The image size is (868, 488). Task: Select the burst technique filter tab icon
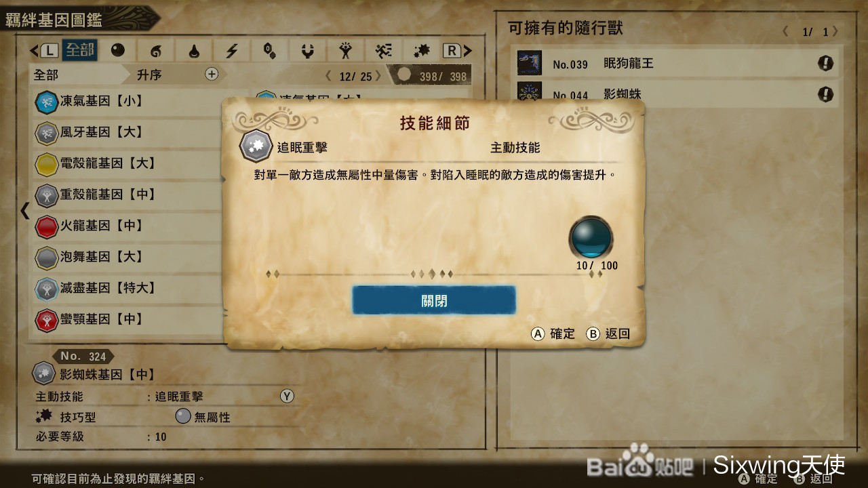pyautogui.click(x=422, y=51)
